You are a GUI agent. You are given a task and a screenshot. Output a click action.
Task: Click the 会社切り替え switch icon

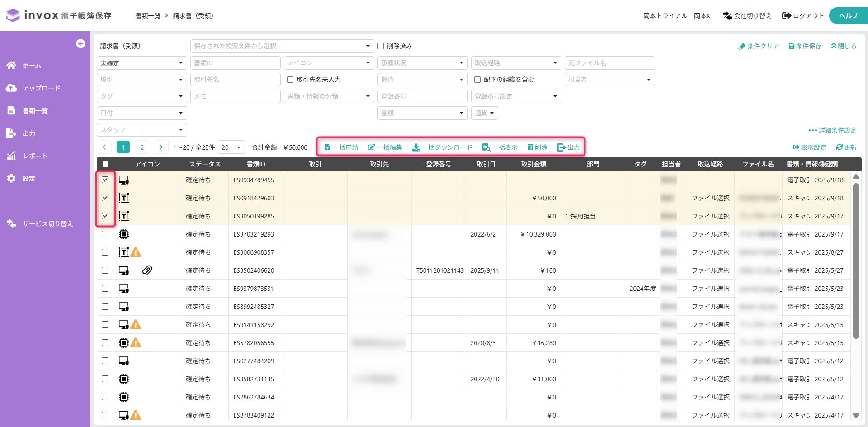(727, 16)
